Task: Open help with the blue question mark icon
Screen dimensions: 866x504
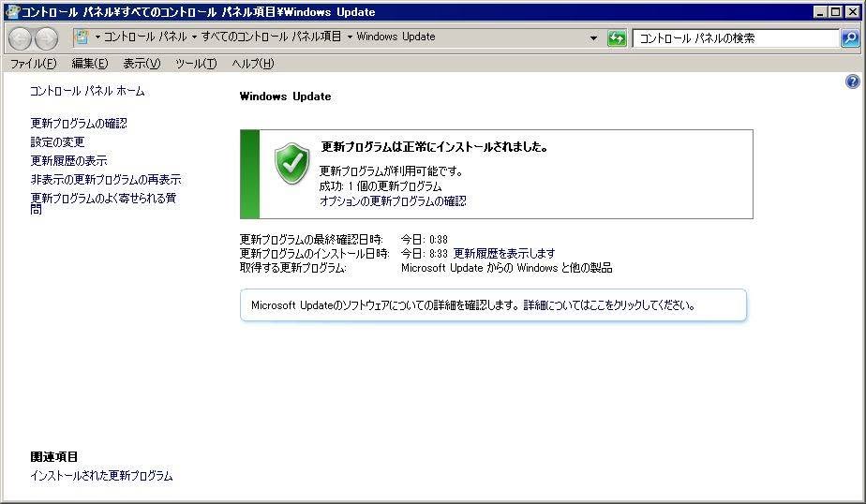Action: pos(852,82)
